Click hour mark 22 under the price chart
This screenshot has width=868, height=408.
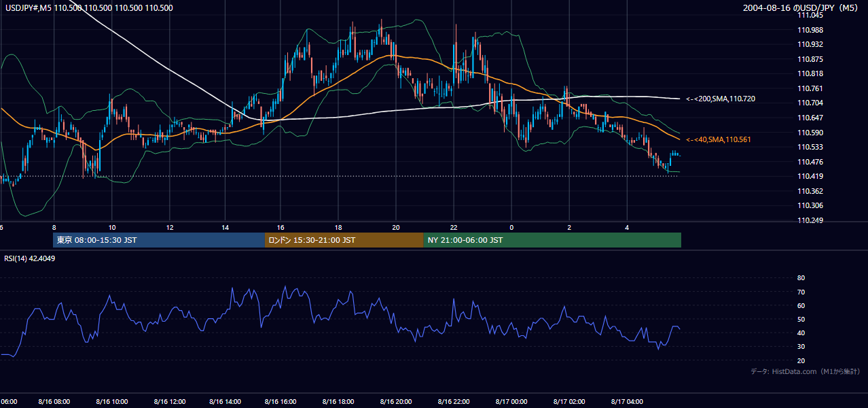[x=454, y=228]
